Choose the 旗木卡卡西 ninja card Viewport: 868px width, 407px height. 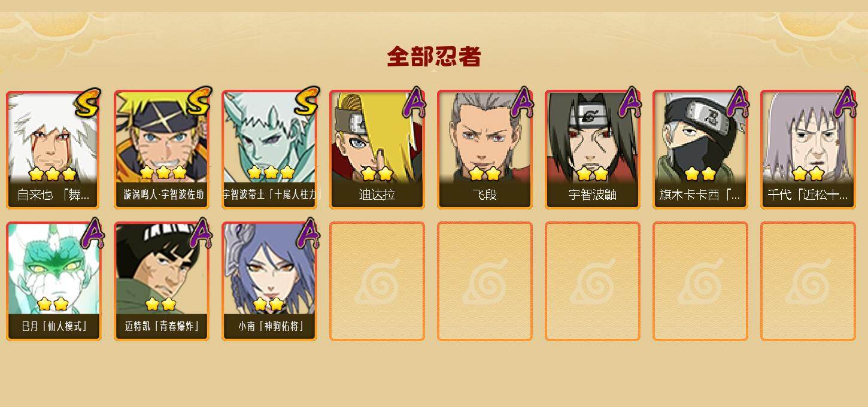(700, 150)
